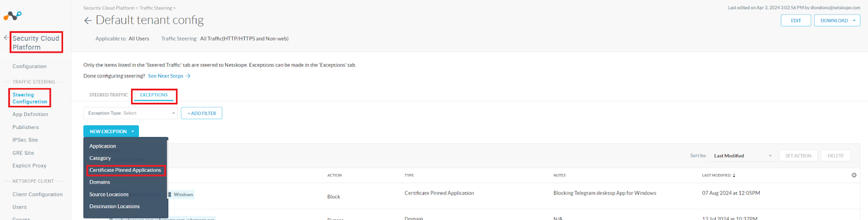Select Destination Locations menu entry
The width and height of the screenshot is (868, 220).
pyautogui.click(x=114, y=206)
